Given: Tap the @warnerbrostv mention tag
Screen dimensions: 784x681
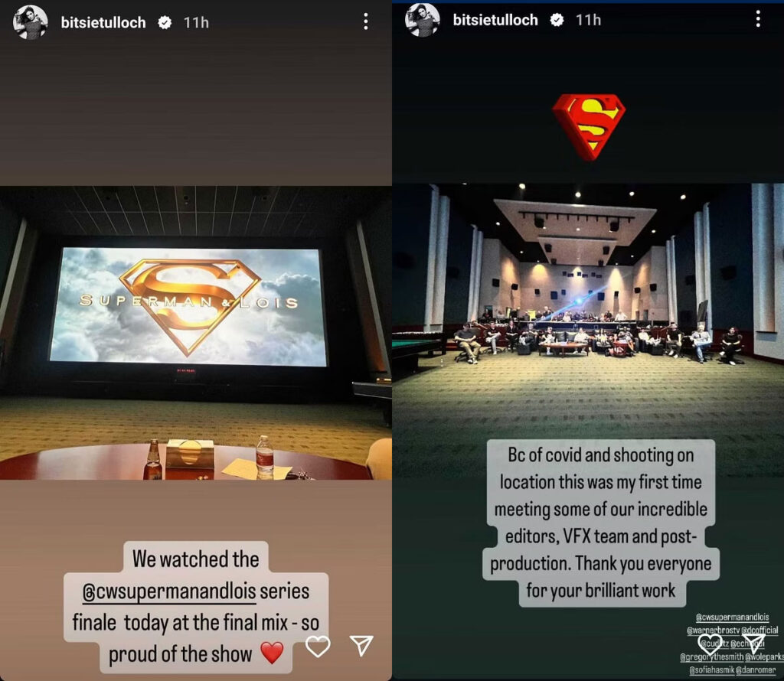Looking at the screenshot, I should pos(713,630).
